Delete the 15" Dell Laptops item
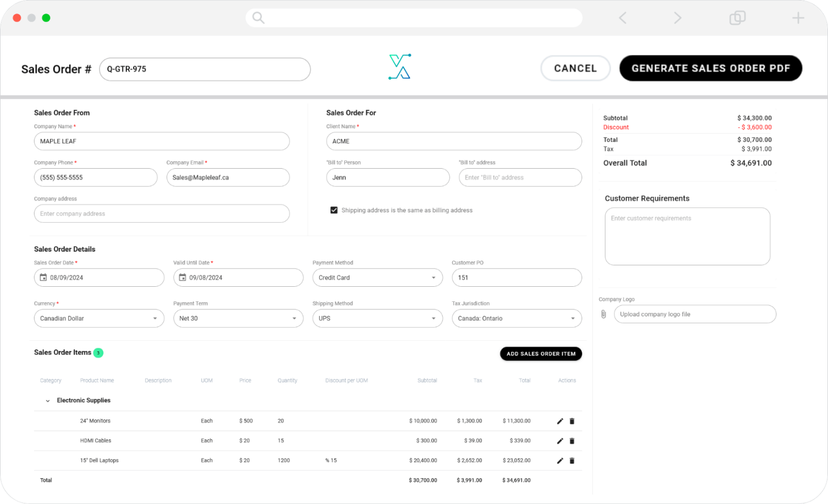The image size is (828, 504). [x=572, y=460]
